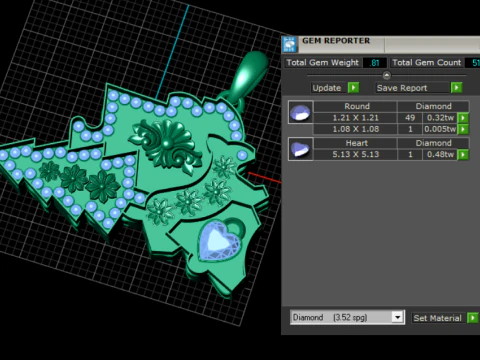Click the quantity cell showing 49

(x=410, y=118)
